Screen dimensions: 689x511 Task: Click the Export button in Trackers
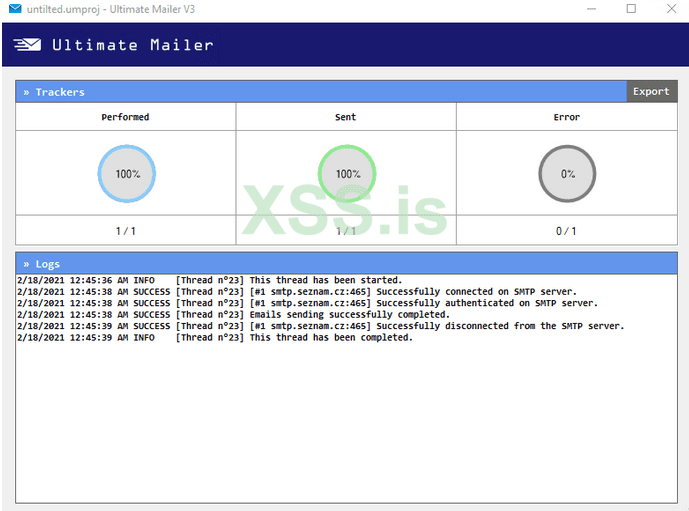coord(651,91)
